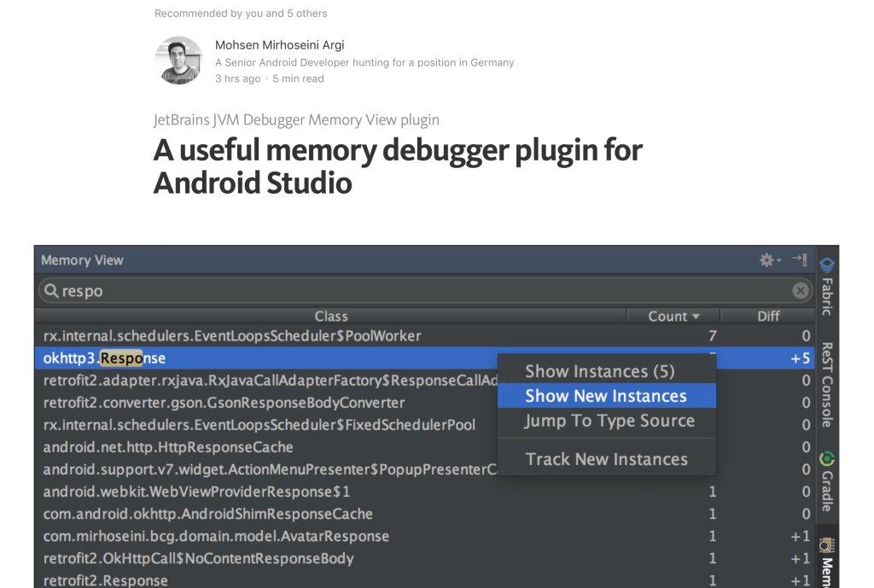Select android.net.http.HttpResponseCache row
874x588 pixels.
click(425, 447)
